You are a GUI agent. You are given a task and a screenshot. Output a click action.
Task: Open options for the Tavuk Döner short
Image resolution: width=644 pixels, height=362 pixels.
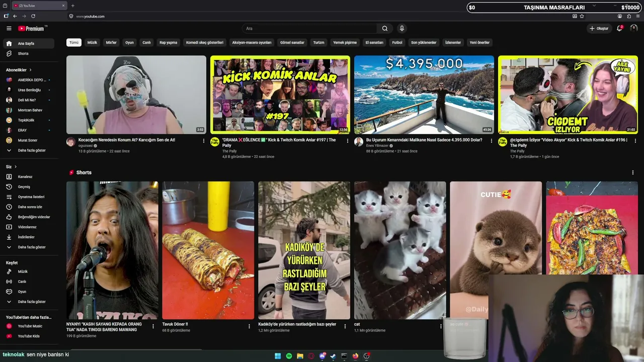(249, 326)
